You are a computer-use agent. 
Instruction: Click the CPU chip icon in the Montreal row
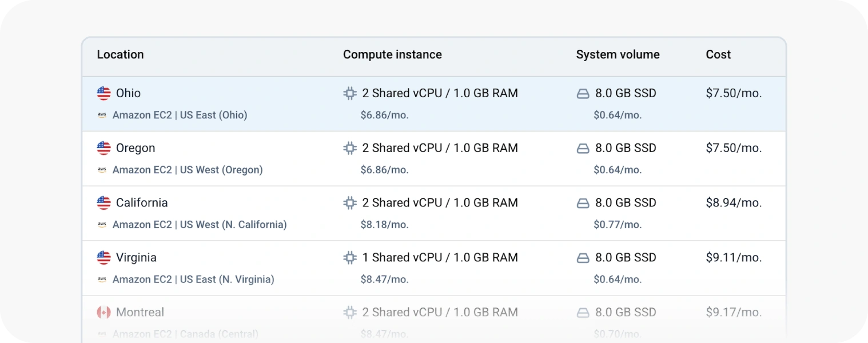[x=350, y=313]
